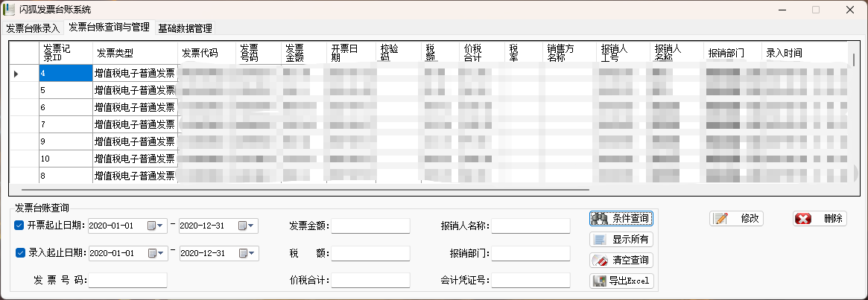The image size is (868, 300).
Task: Click the pencil icon on 修改
Action: point(720,218)
